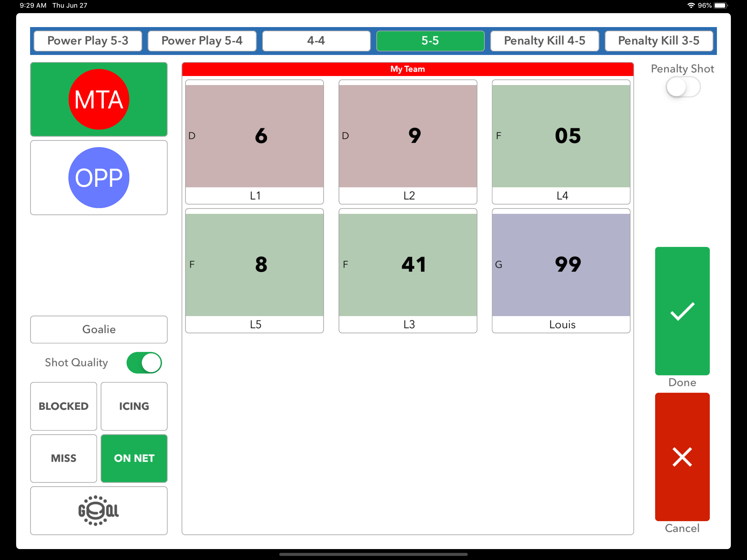Select the 5-5 strength tab

click(x=430, y=41)
